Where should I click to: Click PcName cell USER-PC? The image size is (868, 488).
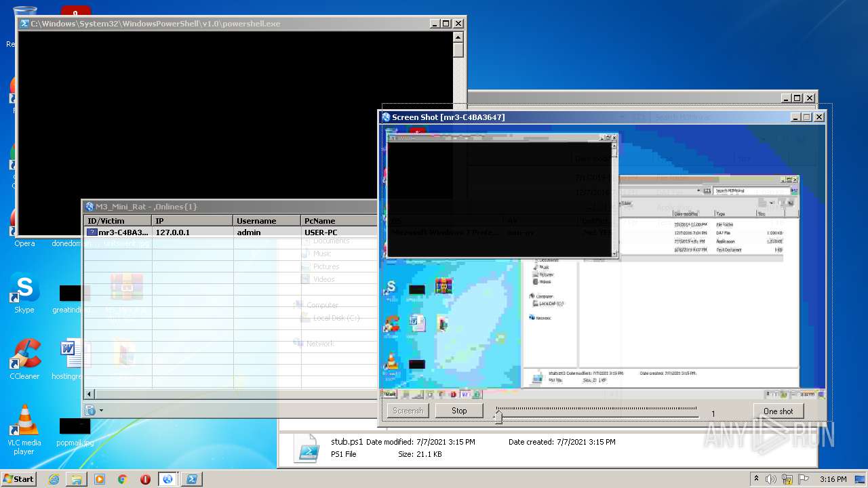pyautogui.click(x=321, y=232)
